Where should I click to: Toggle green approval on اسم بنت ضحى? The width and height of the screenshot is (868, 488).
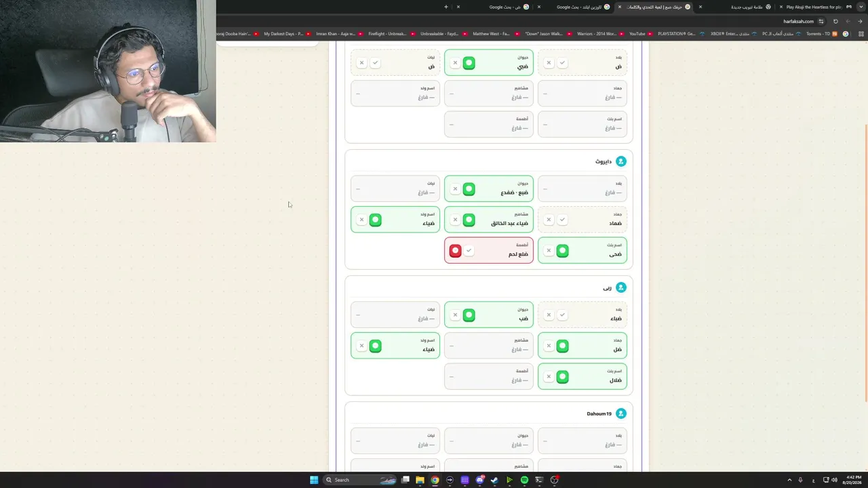tap(562, 251)
